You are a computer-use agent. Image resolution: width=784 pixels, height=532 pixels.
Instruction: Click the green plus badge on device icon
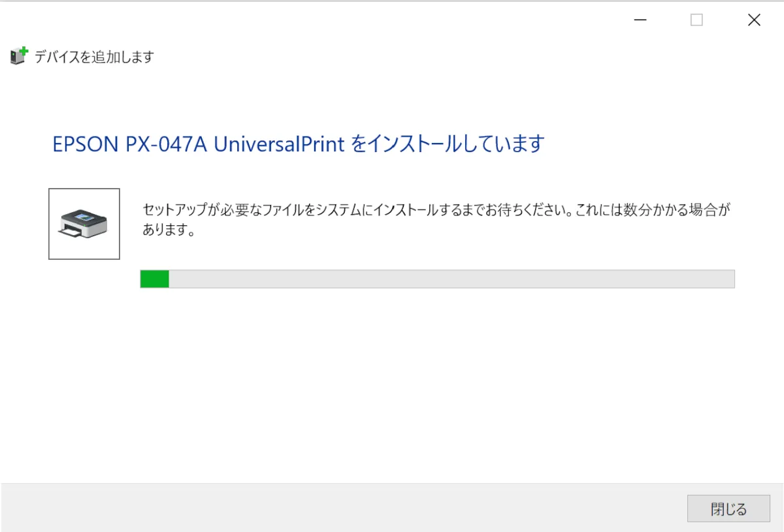24,51
